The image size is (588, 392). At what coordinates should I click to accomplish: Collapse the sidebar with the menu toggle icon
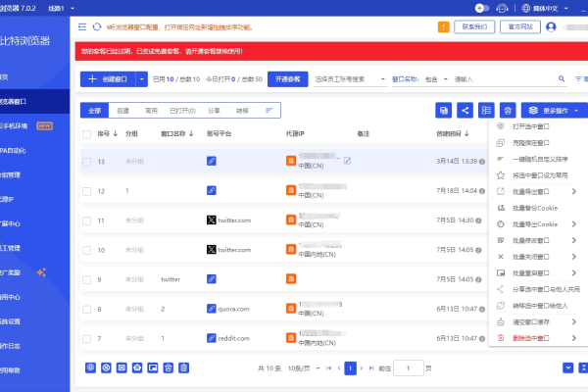point(82,27)
